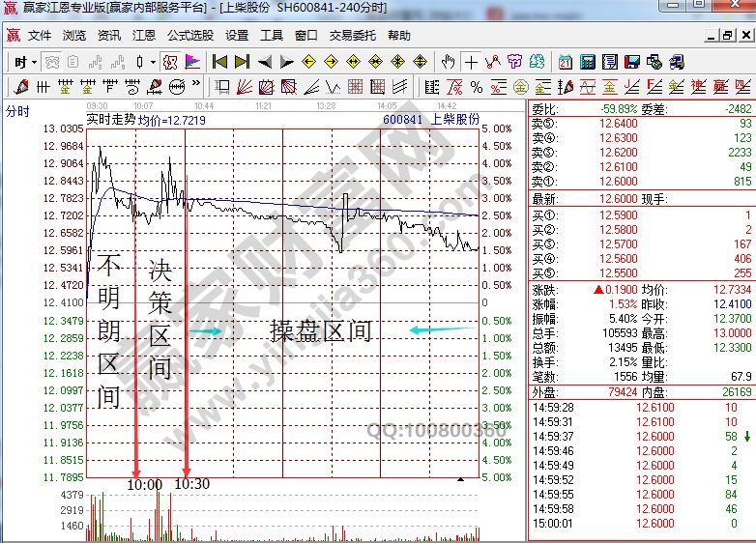Screen dimensions: 756x543
Task: Jump to first record arrow icon
Action: 219,62
